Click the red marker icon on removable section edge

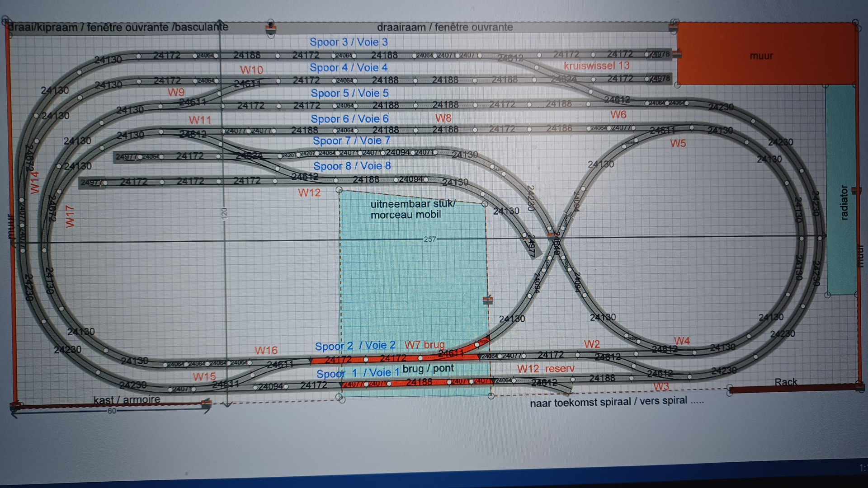487,300
